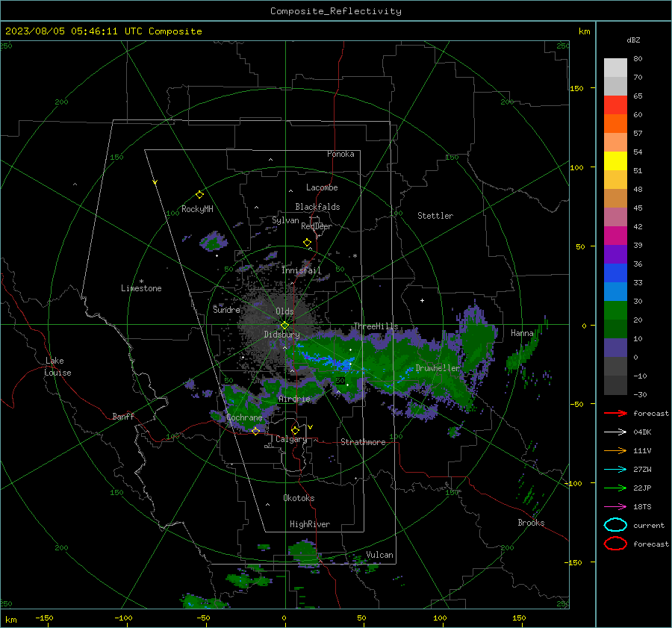Image resolution: width=672 pixels, height=628 pixels.
Task: Click the yellow diamond marker below Cochrane
Action: (x=255, y=431)
